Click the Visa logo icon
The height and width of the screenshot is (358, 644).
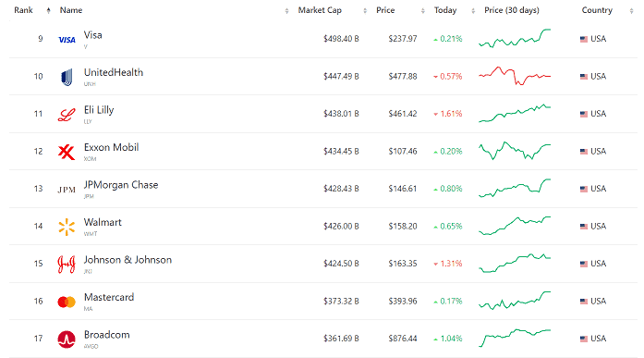coord(67,40)
